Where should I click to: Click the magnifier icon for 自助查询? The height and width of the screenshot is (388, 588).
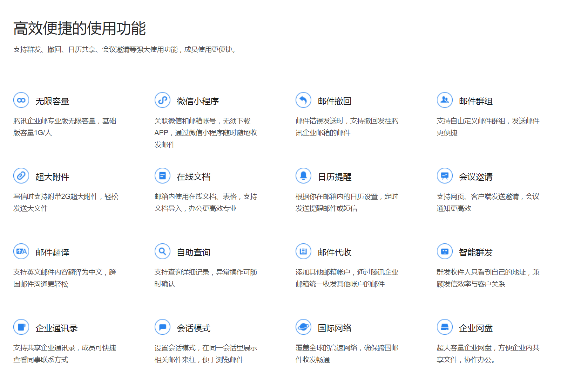(162, 251)
